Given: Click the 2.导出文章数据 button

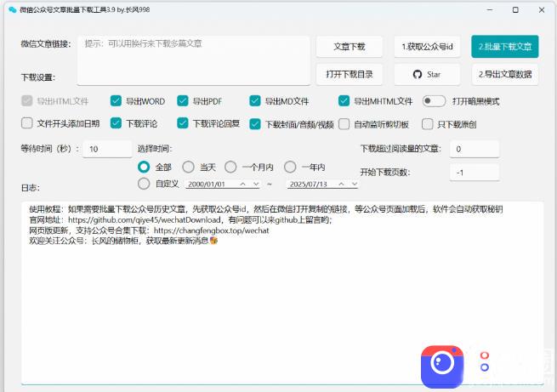Looking at the screenshot, I should click(x=505, y=74).
